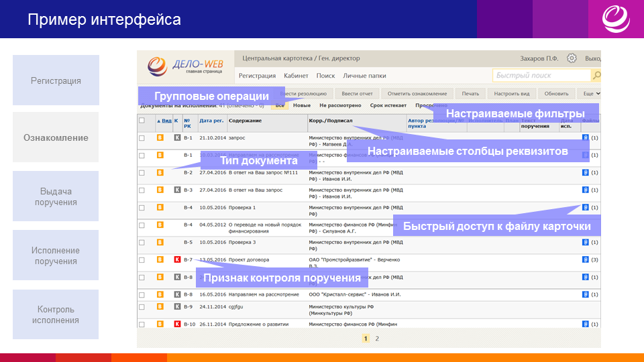Select the Новые filter tab
This screenshot has width=644, height=362.
point(301,105)
